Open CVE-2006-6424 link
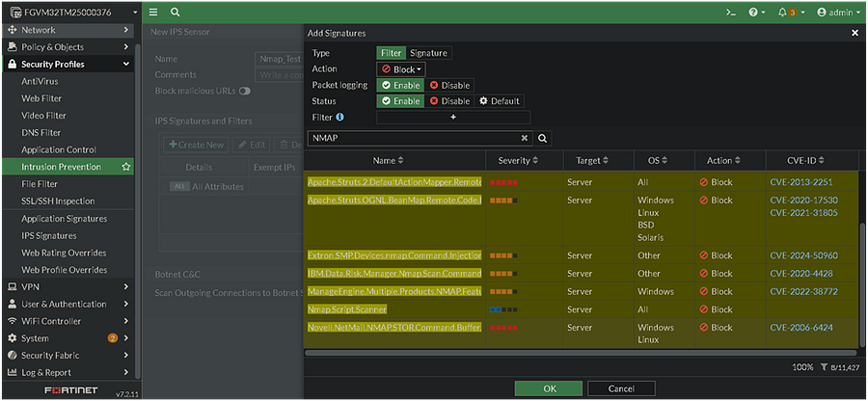 point(801,328)
